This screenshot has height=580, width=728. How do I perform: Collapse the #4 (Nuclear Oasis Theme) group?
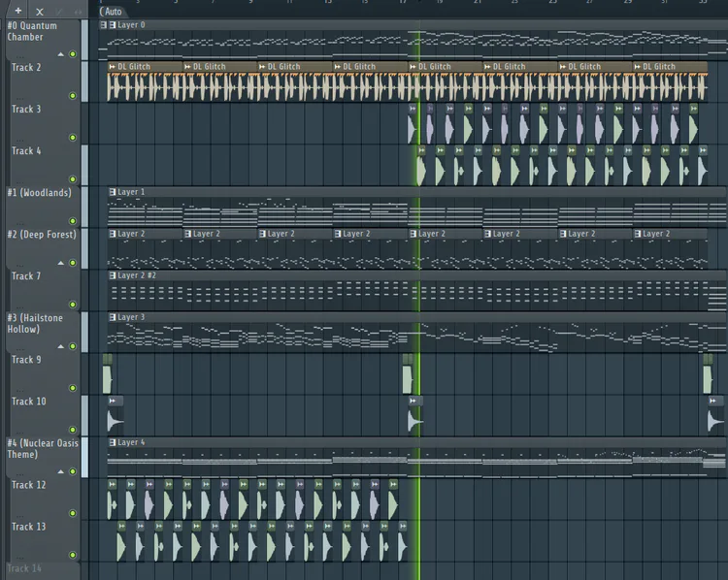[x=61, y=472]
